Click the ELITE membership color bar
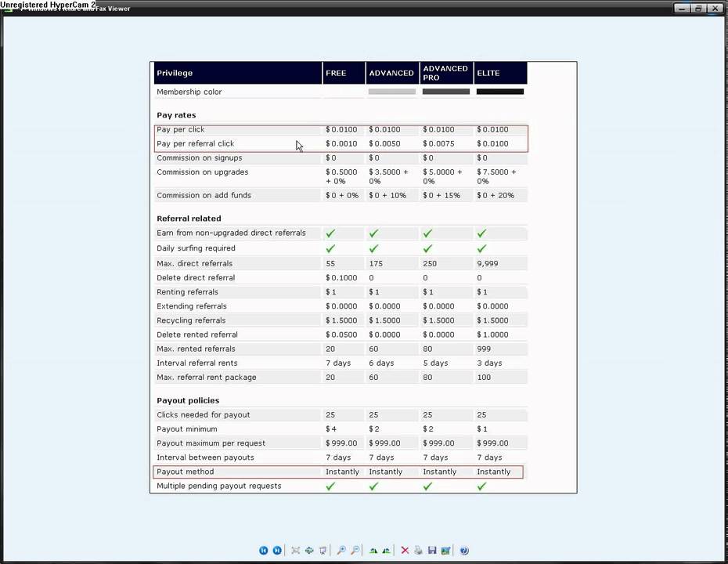This screenshot has height=564, width=728. click(x=500, y=92)
